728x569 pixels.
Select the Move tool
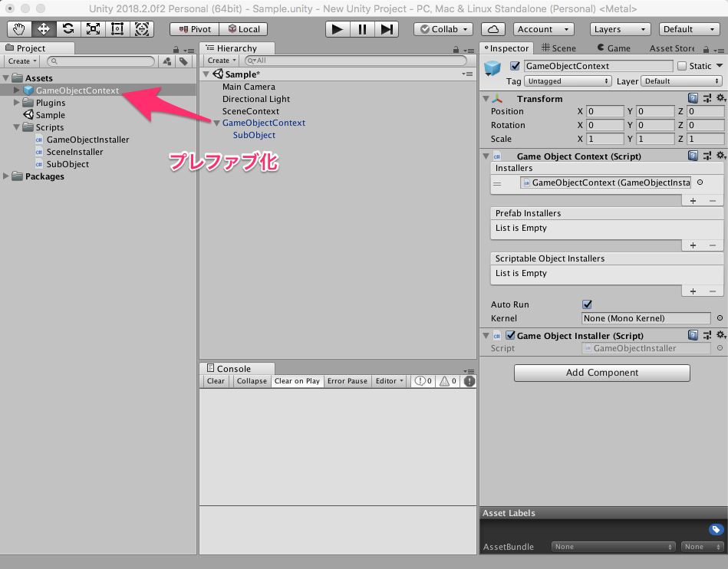(44, 29)
